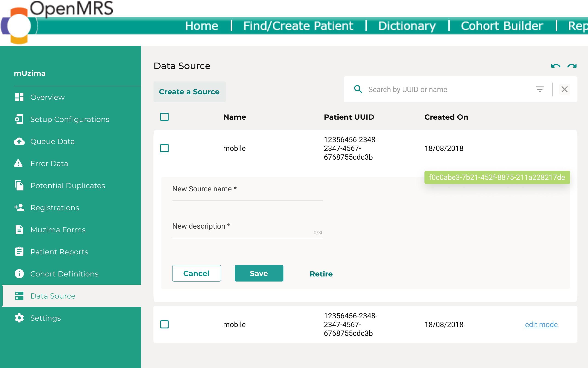This screenshot has height=368, width=588.
Task: Click the Save button
Action: 259,273
